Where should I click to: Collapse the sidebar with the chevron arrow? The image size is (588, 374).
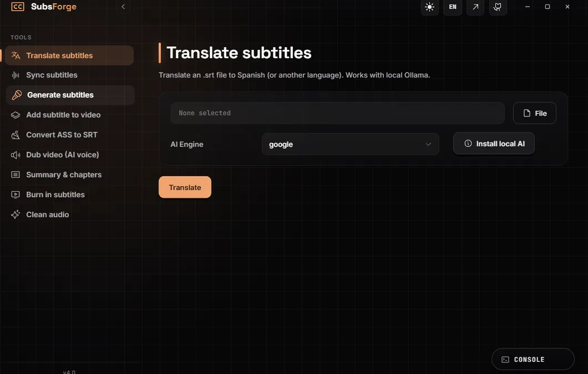pos(123,7)
